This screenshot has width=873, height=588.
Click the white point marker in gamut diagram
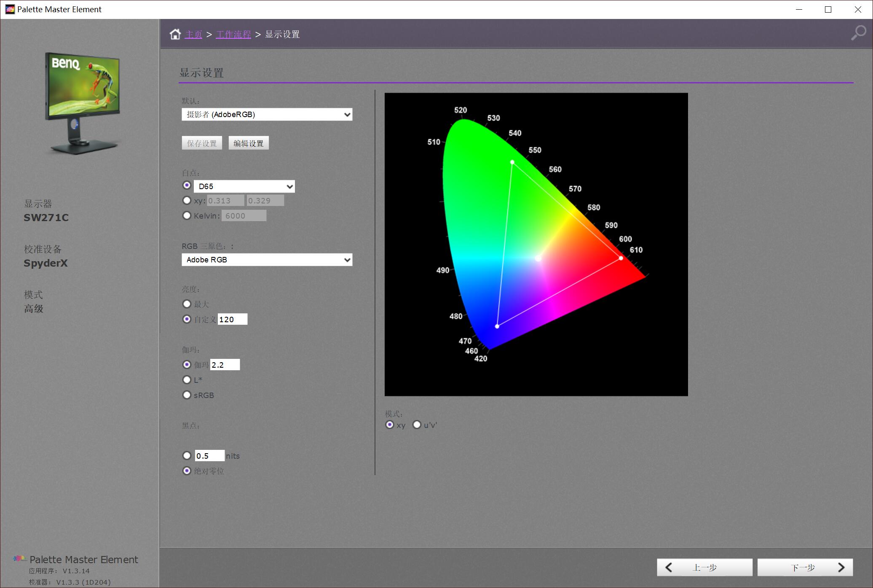538,258
